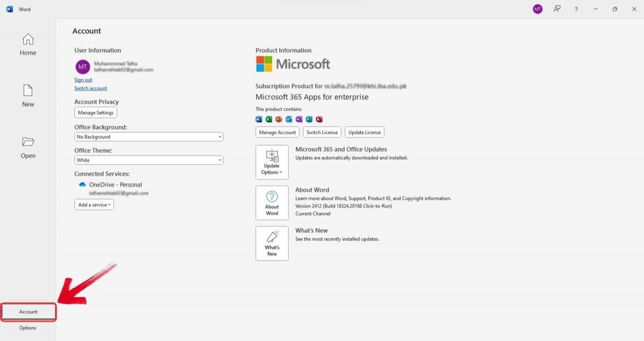Select the OneNote icon in the product row

pyautogui.click(x=298, y=119)
